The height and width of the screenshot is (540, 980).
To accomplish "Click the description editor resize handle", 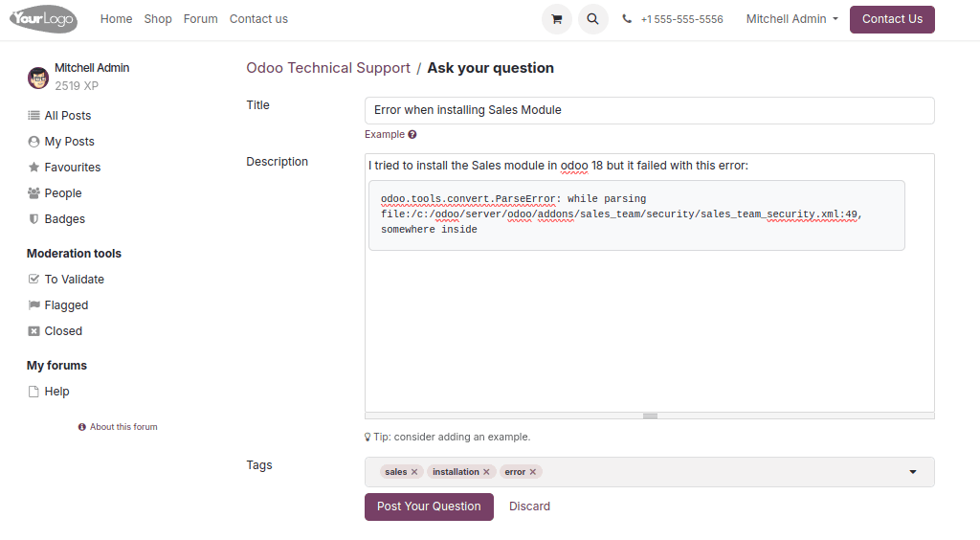I will 650,416.
